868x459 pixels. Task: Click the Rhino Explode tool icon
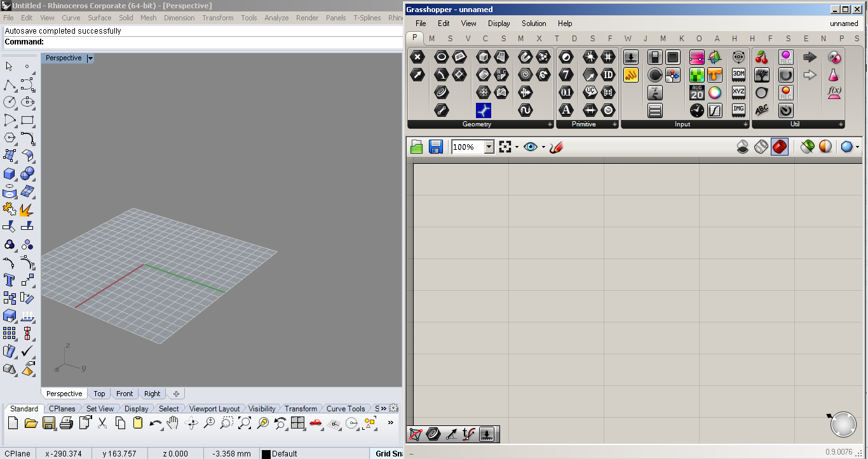point(27,209)
